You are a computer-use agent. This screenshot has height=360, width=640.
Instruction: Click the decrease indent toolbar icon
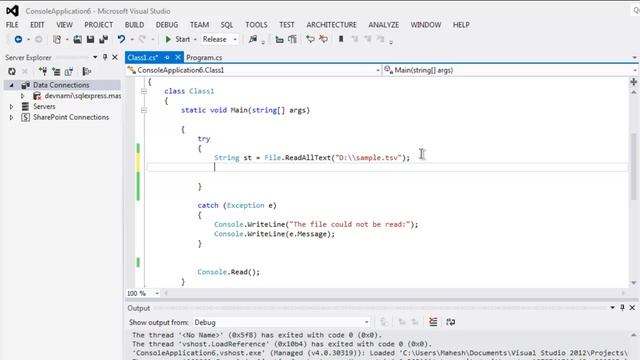[x=280, y=39]
